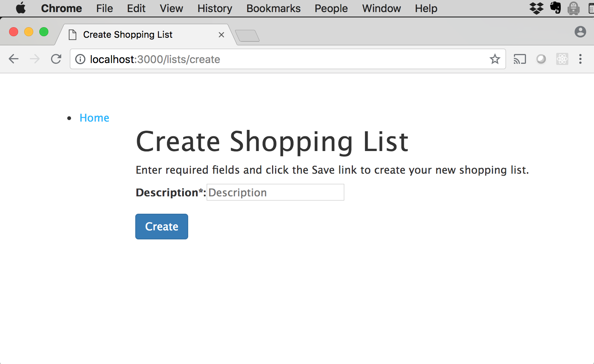
Task: Click the Cast icon in toolbar
Action: [x=520, y=59]
